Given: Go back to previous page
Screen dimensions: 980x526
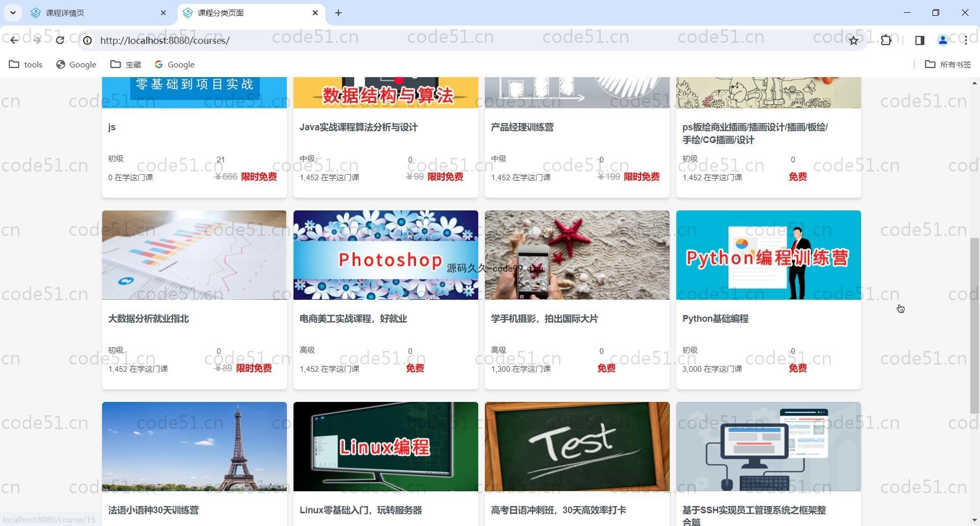Looking at the screenshot, I should pyautogui.click(x=14, y=40).
